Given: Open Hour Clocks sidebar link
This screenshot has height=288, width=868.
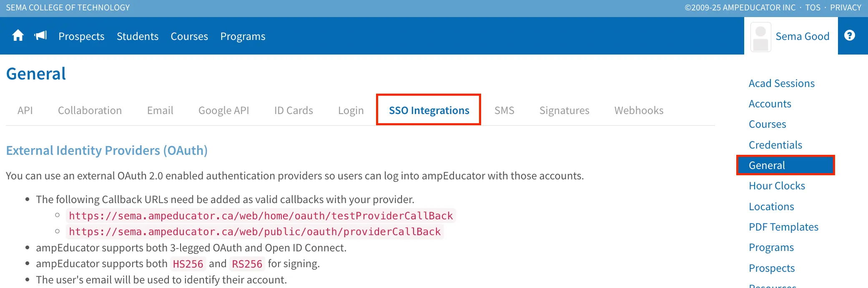Looking at the screenshot, I should point(777,186).
